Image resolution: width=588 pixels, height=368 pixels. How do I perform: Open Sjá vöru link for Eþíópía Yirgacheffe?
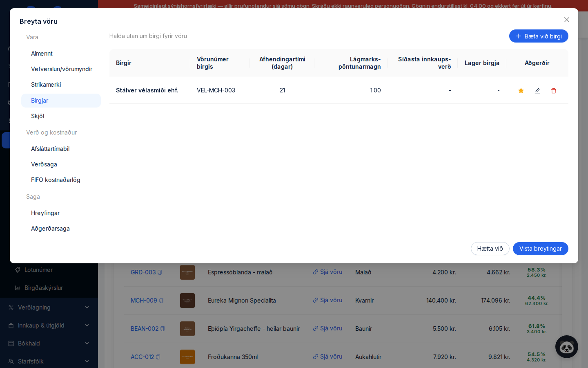pos(327,328)
